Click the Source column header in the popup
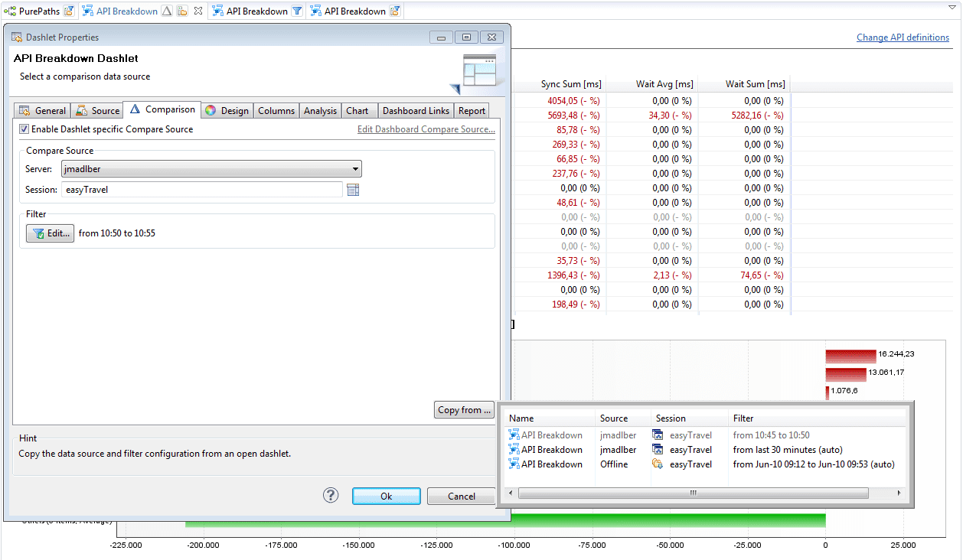The height and width of the screenshot is (560, 963). [x=623, y=418]
